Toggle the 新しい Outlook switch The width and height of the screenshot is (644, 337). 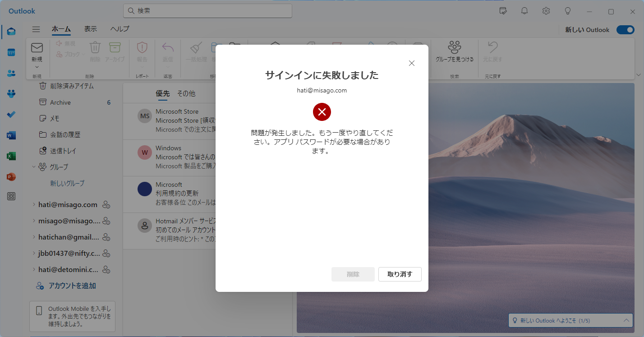[x=625, y=30]
